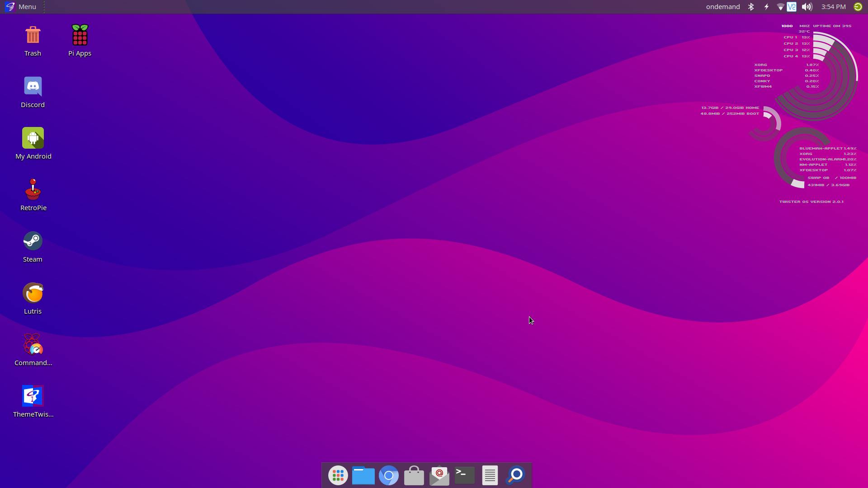Launch Steam from the desktop
Screen dimensions: 868x488
pos(32,241)
